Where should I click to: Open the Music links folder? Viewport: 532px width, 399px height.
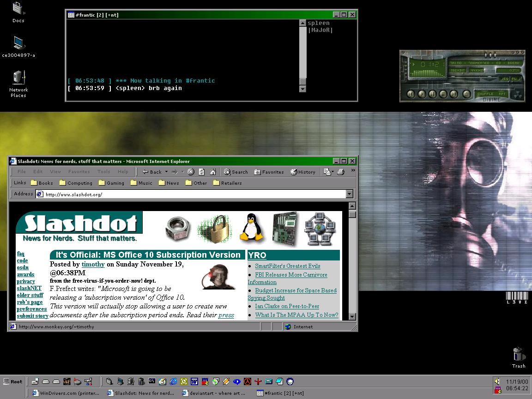(x=141, y=183)
